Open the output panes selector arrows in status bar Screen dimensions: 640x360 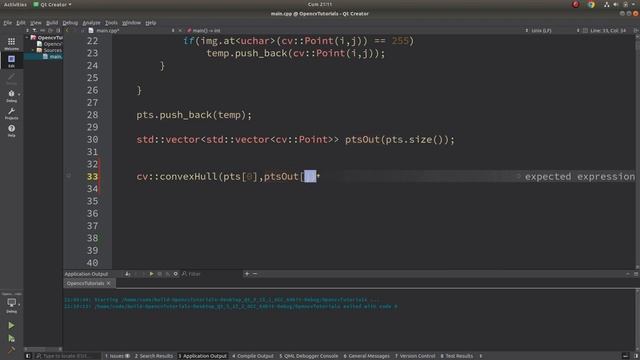[x=480, y=356]
